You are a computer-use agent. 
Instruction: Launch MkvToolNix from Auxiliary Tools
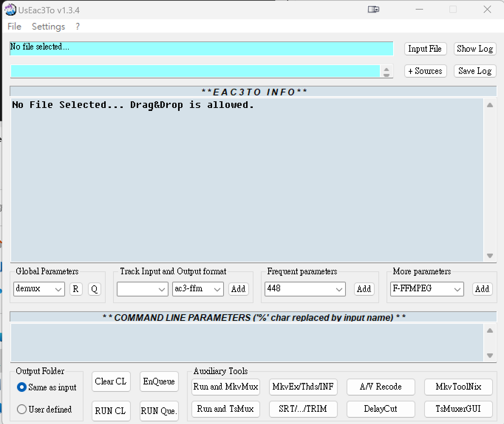tap(458, 387)
